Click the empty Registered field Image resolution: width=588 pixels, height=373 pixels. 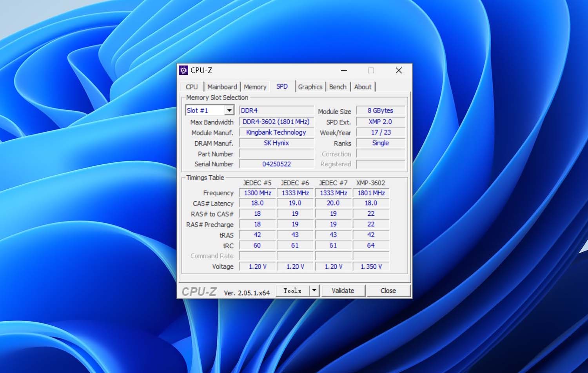tap(381, 164)
